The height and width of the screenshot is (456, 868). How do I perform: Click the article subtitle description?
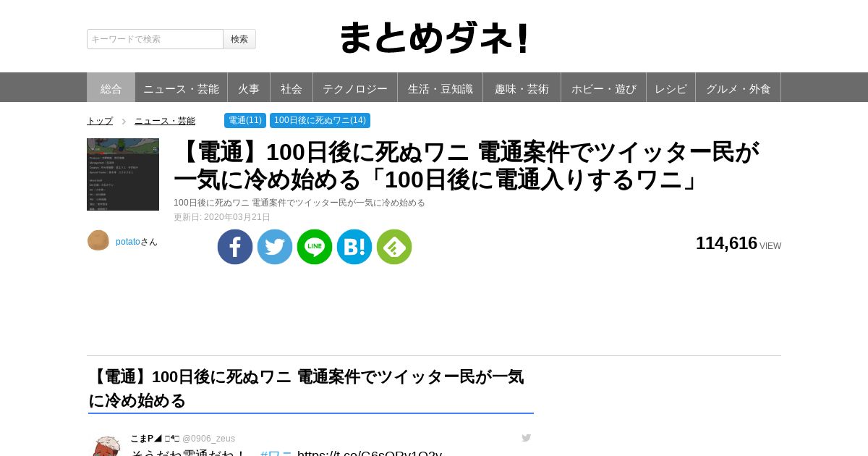point(299,203)
